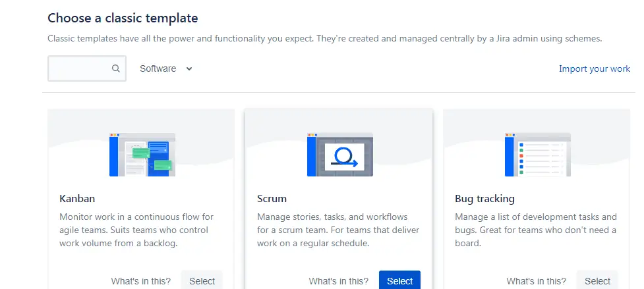The height and width of the screenshot is (289, 644).
Task: Open What's in this for Bug tracking
Action: coord(536,281)
